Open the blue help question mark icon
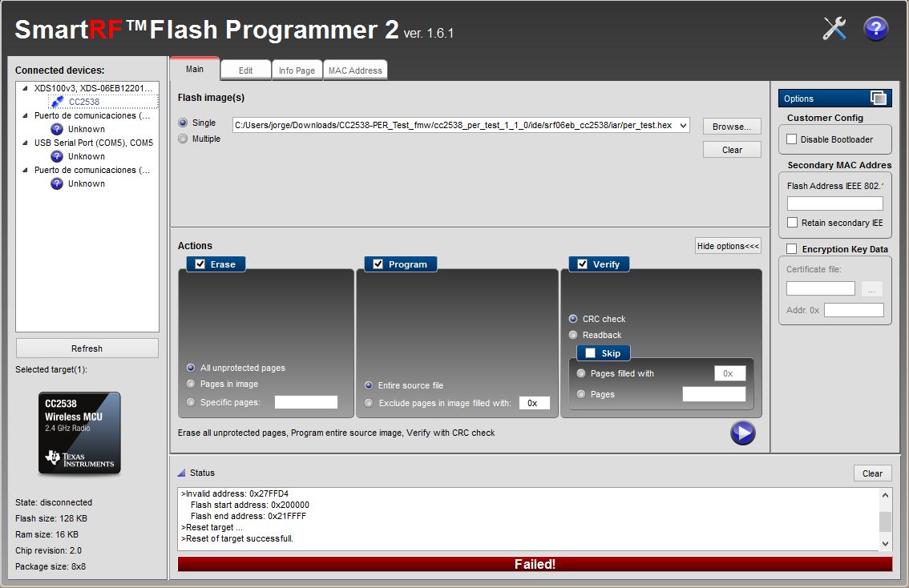 pos(876,28)
